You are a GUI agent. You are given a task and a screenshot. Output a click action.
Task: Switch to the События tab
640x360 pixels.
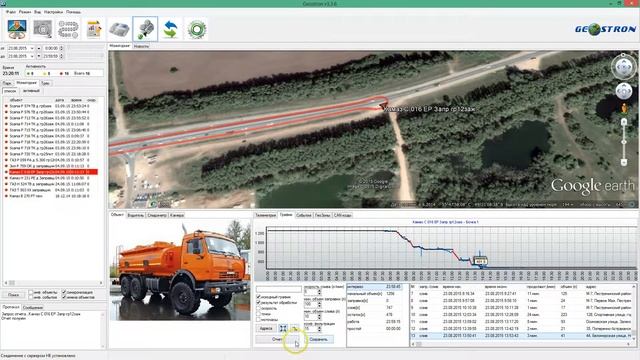click(x=304, y=215)
